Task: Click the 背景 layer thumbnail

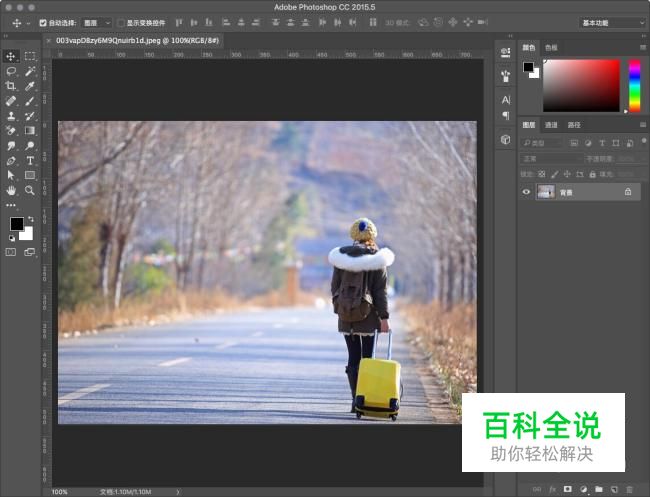Action: click(x=546, y=191)
